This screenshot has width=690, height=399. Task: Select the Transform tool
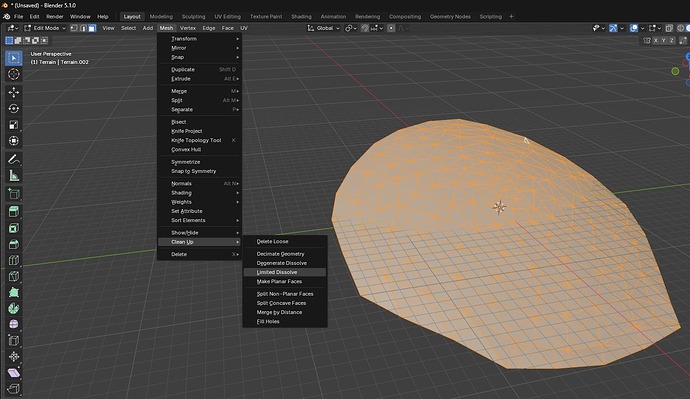click(14, 141)
